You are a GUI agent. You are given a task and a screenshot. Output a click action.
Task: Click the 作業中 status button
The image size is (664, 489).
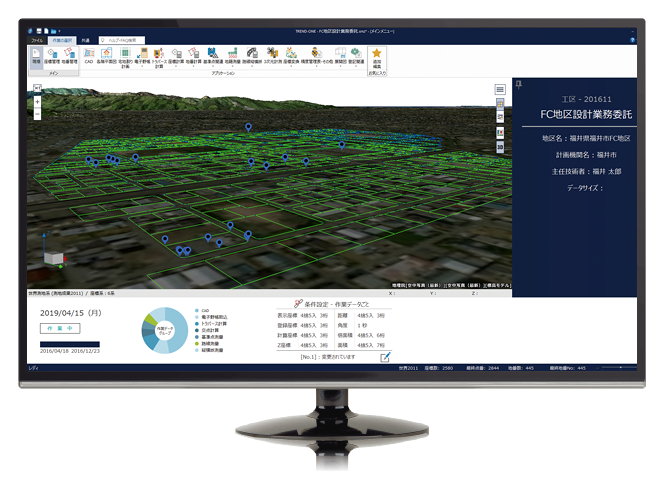(60, 328)
